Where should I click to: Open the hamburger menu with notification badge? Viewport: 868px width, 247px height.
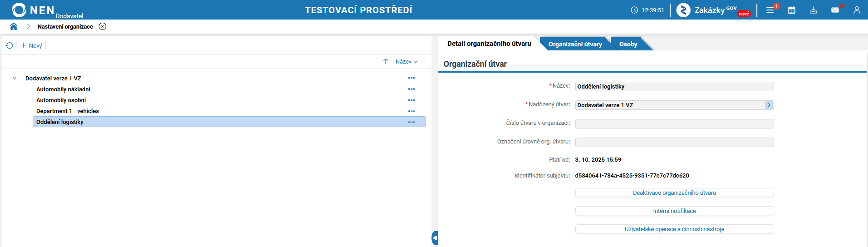click(770, 10)
